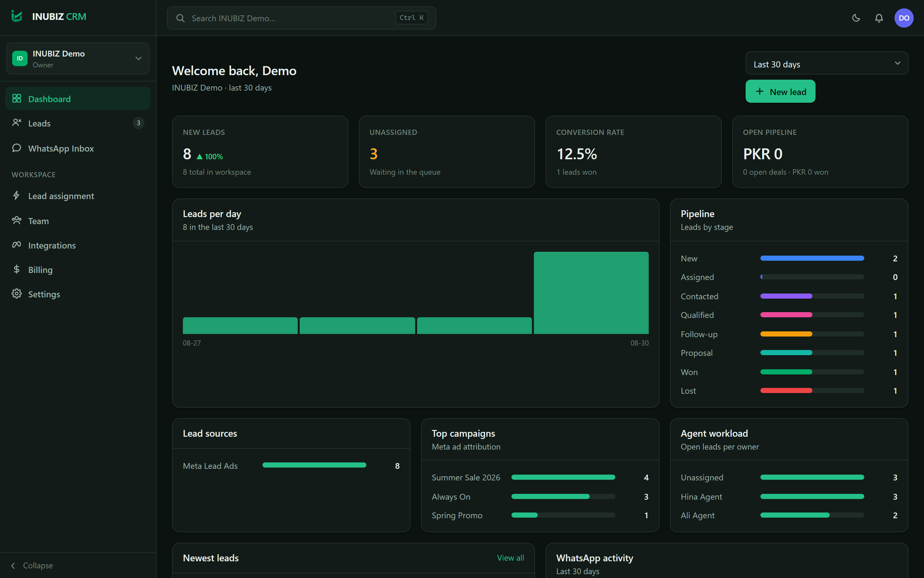
Task: Click the Hina Agent workload row
Action: click(x=789, y=496)
